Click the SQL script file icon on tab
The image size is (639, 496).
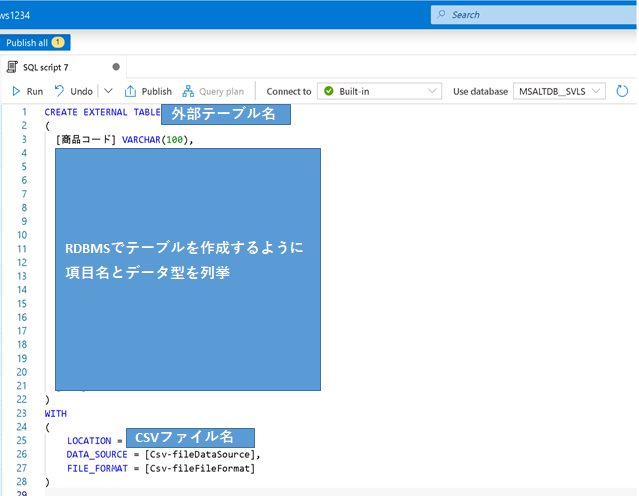[13, 67]
